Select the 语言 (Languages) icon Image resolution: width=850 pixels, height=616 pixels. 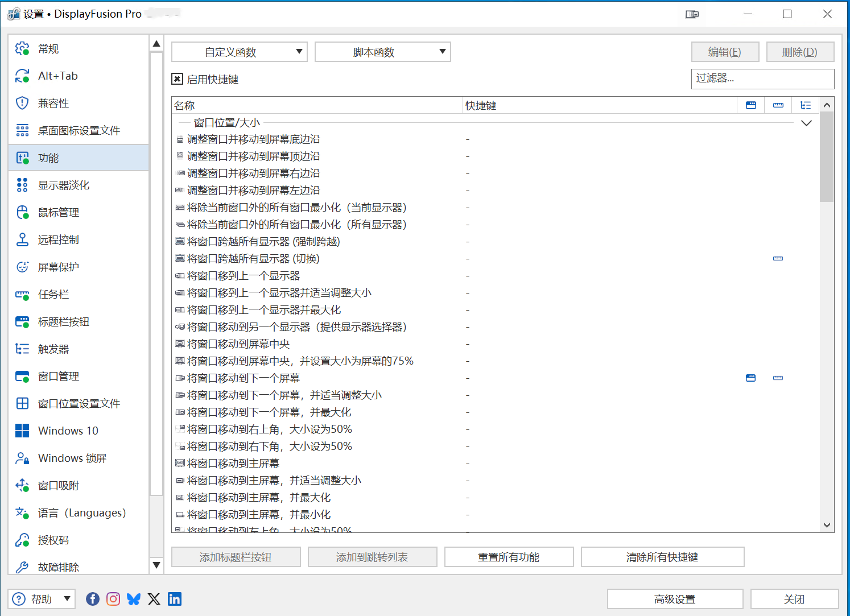[x=22, y=513]
